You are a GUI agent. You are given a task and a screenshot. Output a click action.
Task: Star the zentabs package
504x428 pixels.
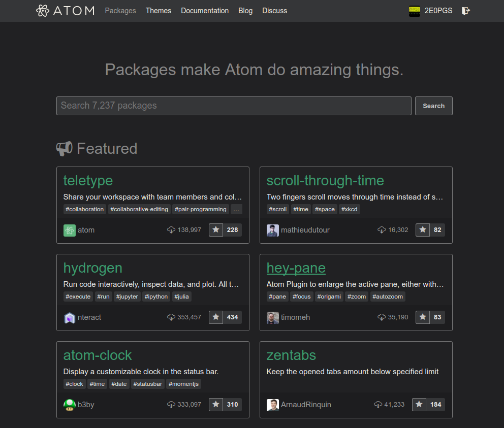[419, 405]
